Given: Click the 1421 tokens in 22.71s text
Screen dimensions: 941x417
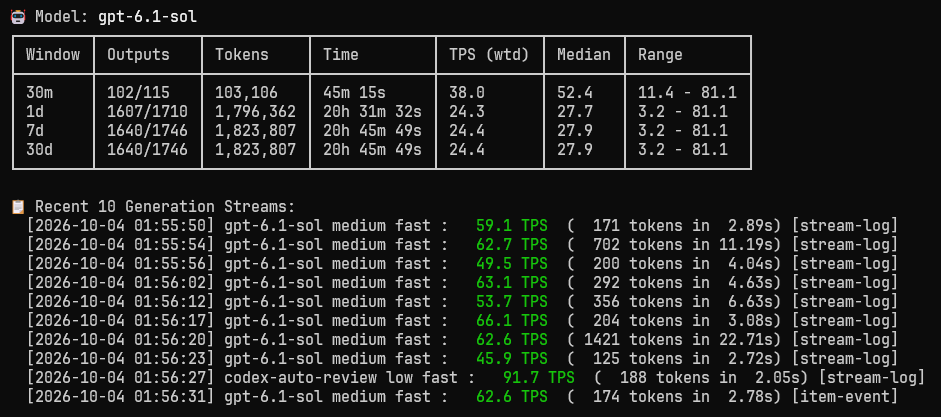Looking at the screenshot, I should click(678, 340).
